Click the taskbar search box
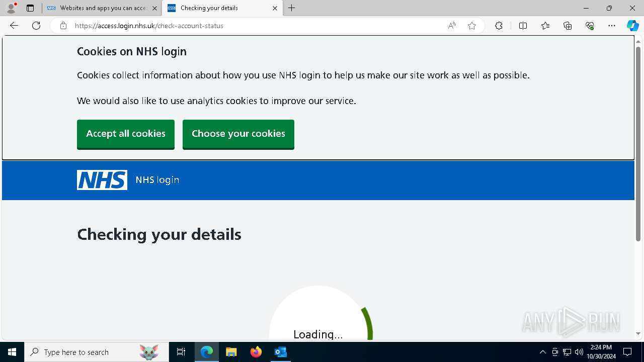 click(97, 352)
